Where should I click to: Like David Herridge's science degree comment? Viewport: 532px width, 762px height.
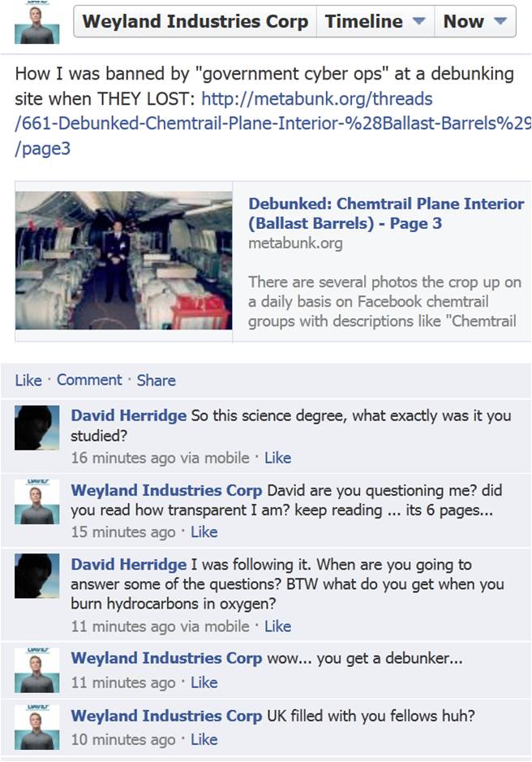pyautogui.click(x=278, y=458)
